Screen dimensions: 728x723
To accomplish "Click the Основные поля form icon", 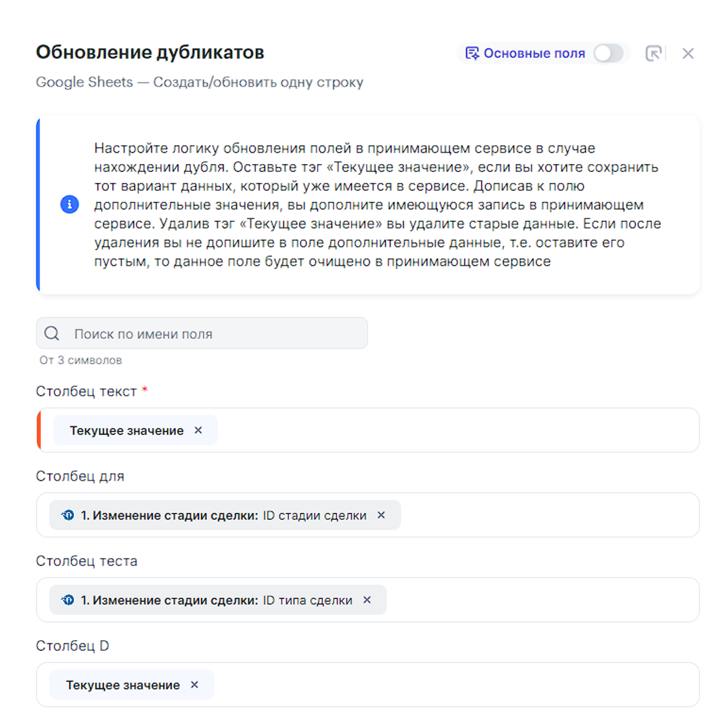I will tap(472, 53).
